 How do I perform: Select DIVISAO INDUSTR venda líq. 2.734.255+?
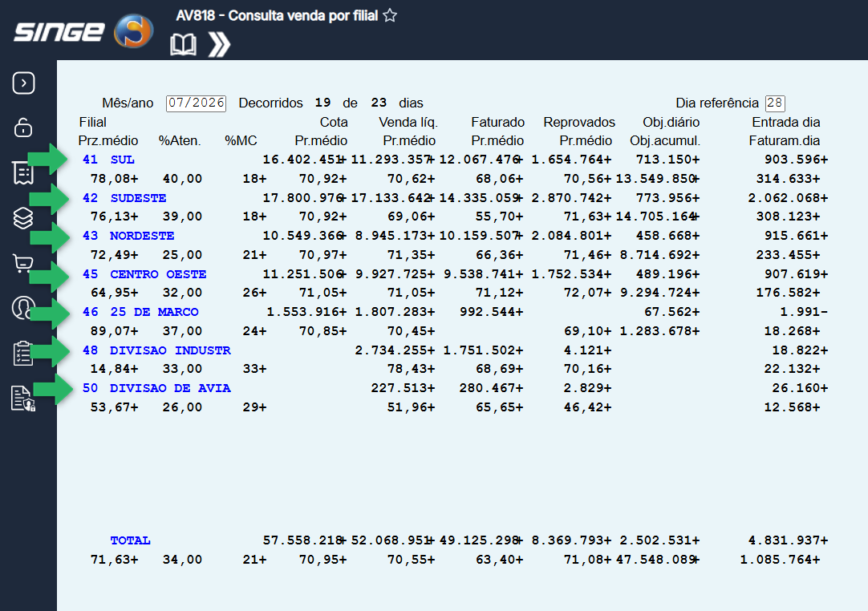point(395,350)
